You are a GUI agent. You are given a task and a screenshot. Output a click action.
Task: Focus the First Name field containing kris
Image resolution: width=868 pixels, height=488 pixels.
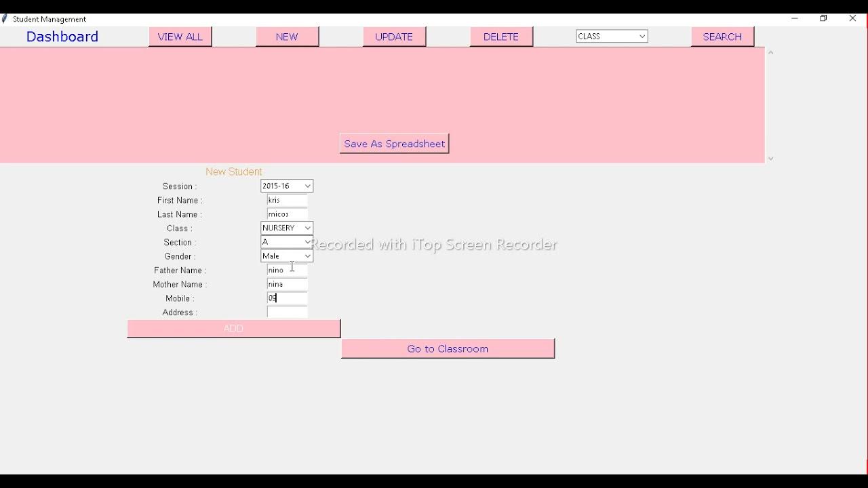pyautogui.click(x=288, y=200)
